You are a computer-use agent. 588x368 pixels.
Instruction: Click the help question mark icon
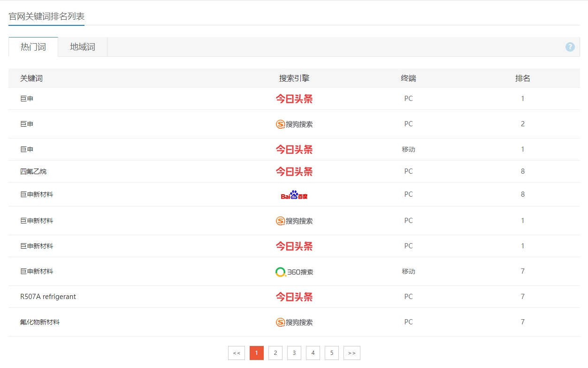tap(570, 47)
